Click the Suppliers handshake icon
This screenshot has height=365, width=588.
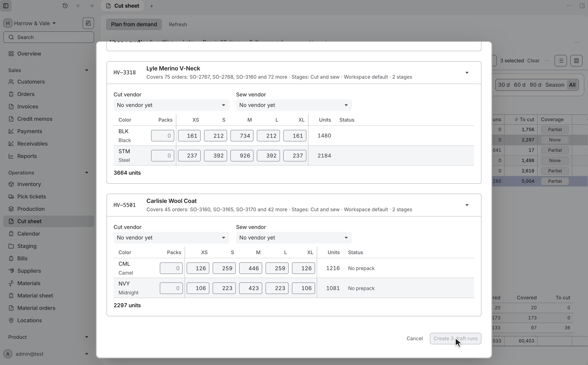pyautogui.click(x=11, y=271)
